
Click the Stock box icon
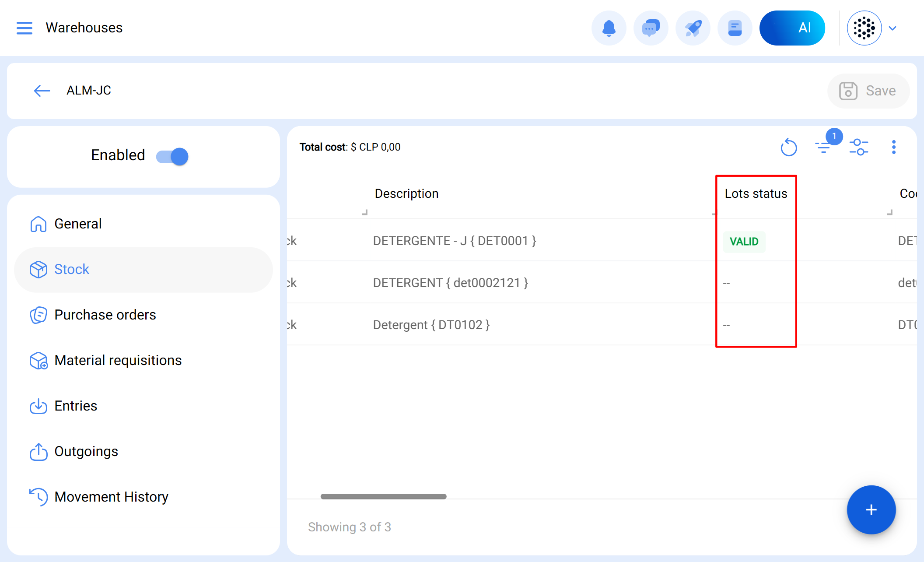tap(38, 269)
